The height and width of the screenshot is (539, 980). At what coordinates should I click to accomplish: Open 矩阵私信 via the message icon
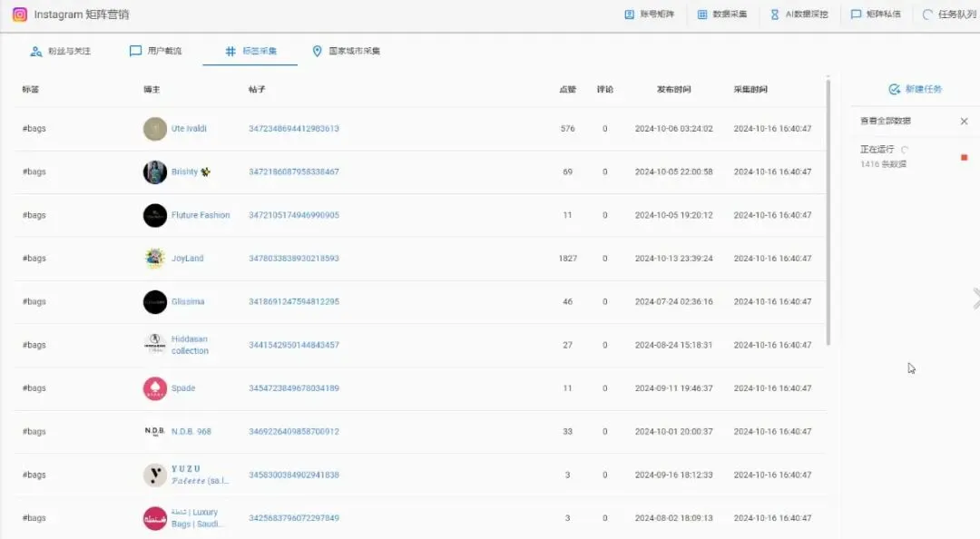pyautogui.click(x=854, y=14)
